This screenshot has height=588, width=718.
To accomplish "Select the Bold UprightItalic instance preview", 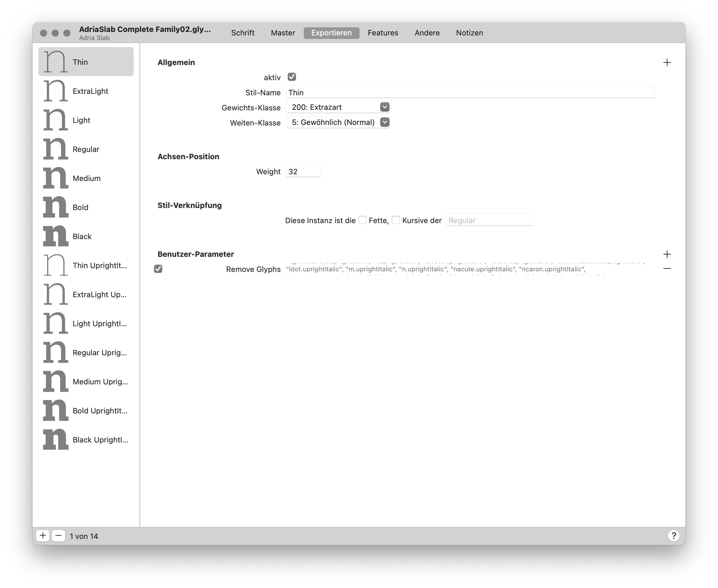I will point(56,410).
